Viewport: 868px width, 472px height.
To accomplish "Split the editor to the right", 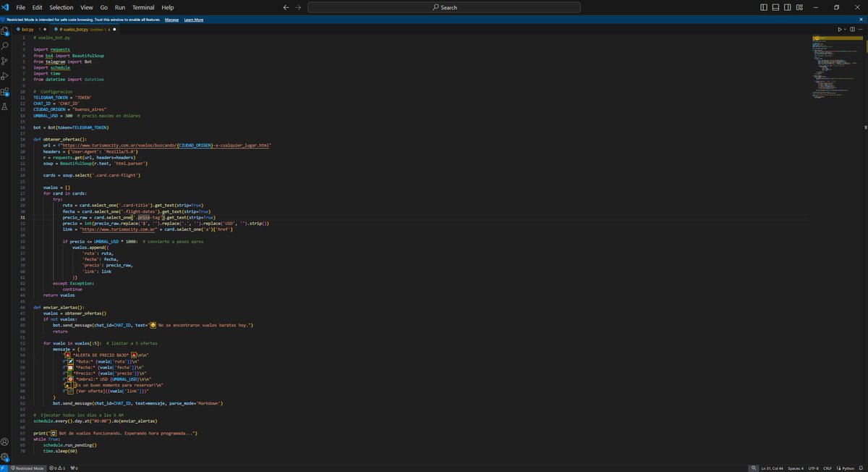I will tap(853, 30).
